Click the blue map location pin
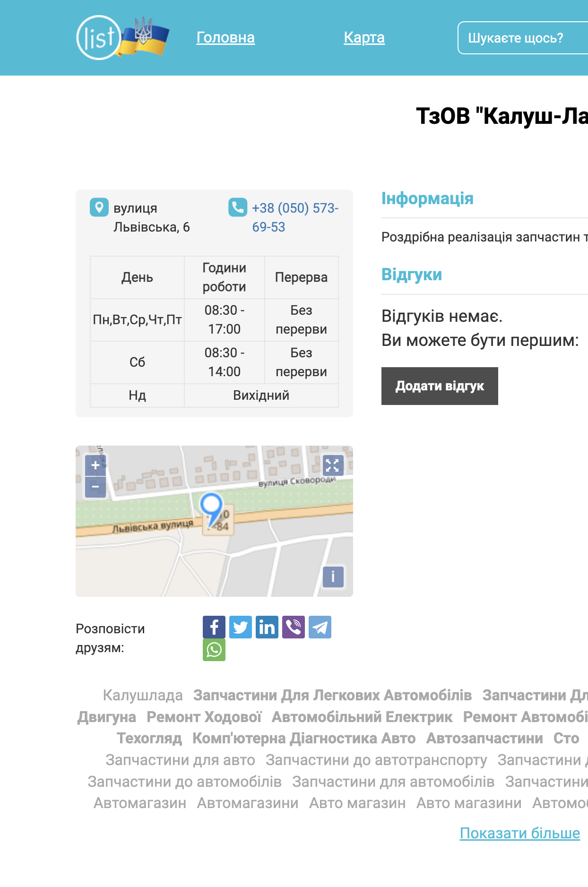 (211, 509)
